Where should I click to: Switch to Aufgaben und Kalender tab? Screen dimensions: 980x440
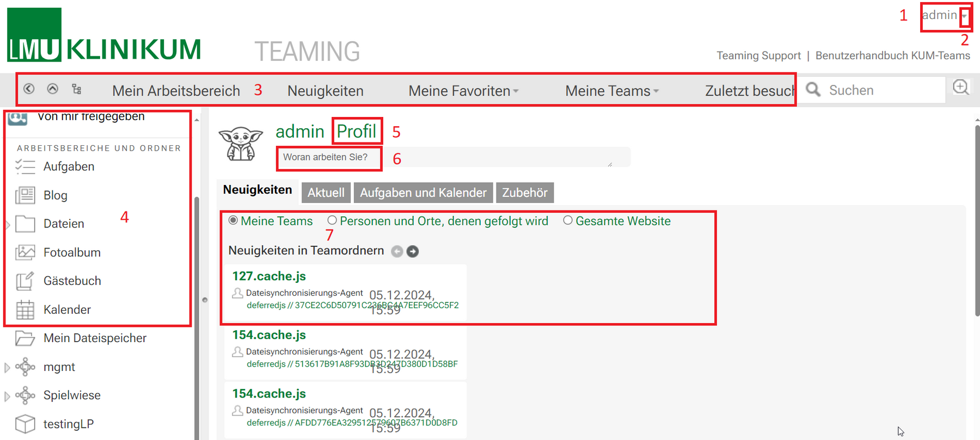coord(423,193)
